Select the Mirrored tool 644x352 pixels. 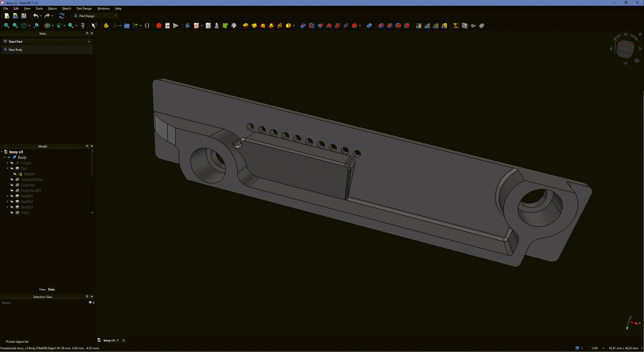(x=419, y=26)
